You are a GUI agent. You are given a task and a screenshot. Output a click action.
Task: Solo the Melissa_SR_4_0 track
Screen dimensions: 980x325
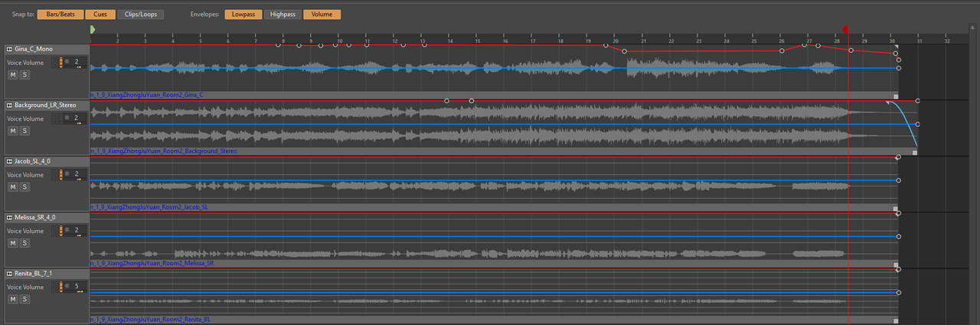tap(24, 242)
